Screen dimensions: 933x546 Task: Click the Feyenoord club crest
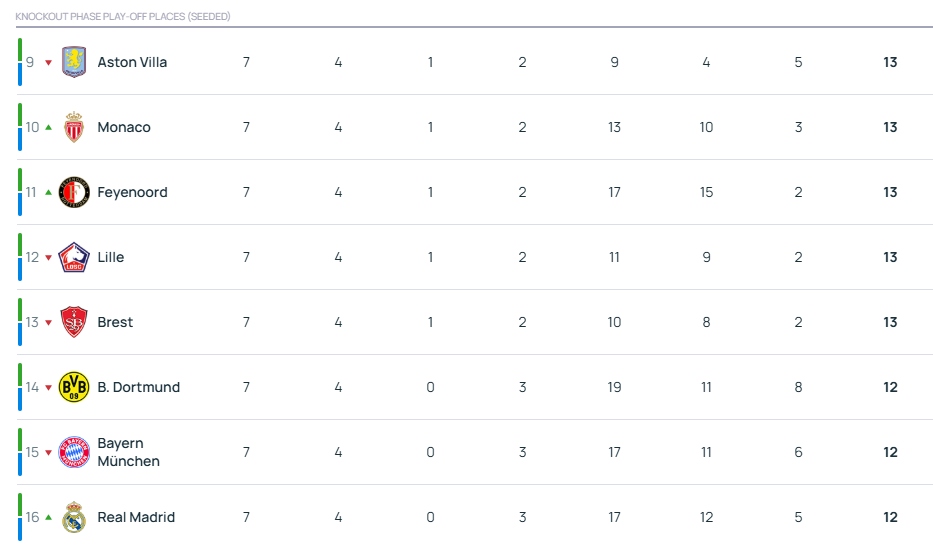point(74,192)
